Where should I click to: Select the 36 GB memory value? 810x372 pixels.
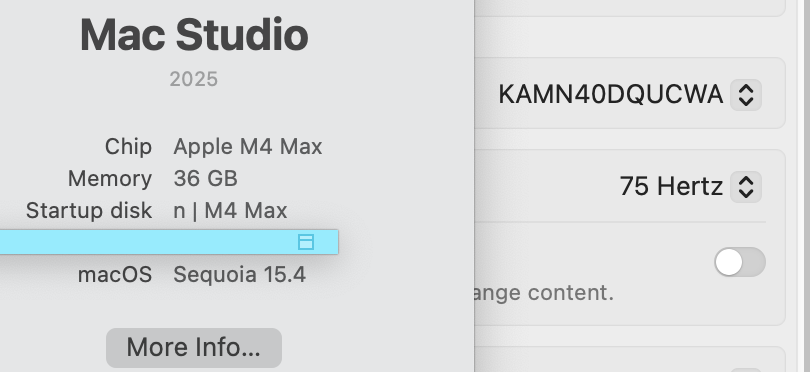[x=206, y=179]
